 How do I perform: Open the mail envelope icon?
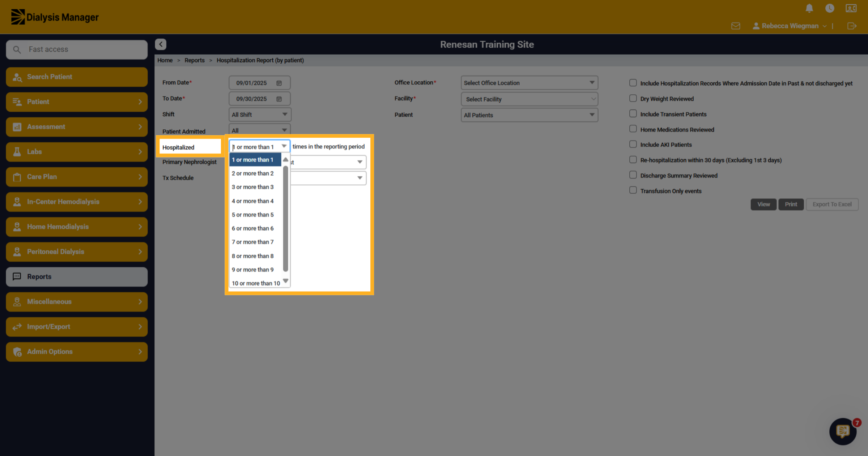[x=735, y=26]
